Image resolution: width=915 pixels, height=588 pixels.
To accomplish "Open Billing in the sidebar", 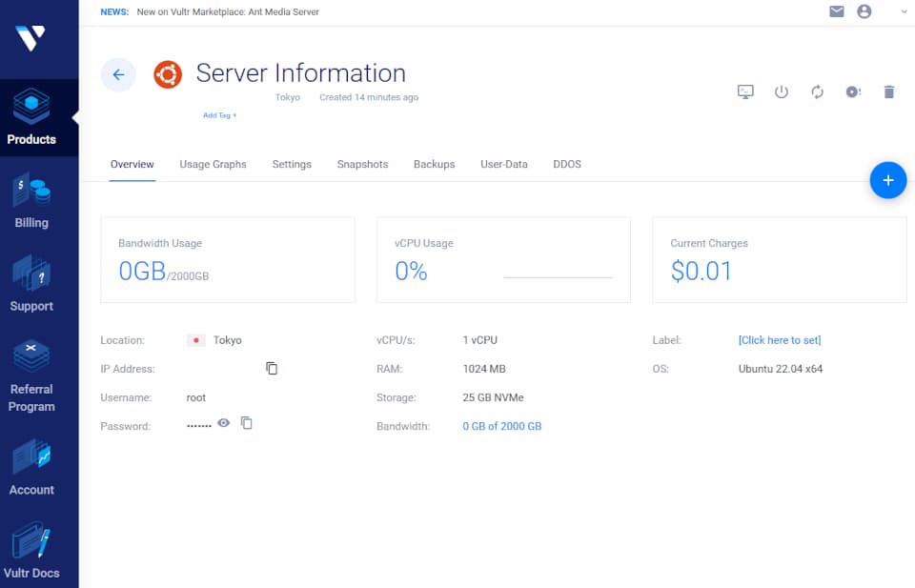I will 31,201.
